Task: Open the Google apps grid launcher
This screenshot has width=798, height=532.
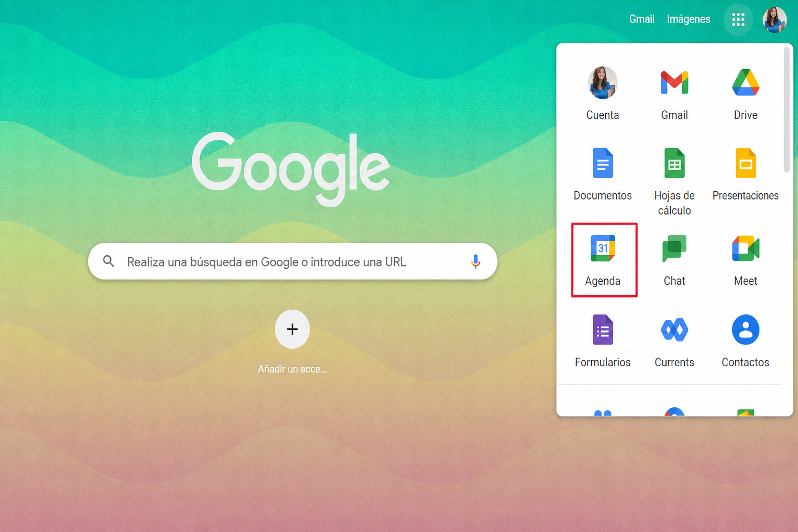Action: tap(738, 20)
